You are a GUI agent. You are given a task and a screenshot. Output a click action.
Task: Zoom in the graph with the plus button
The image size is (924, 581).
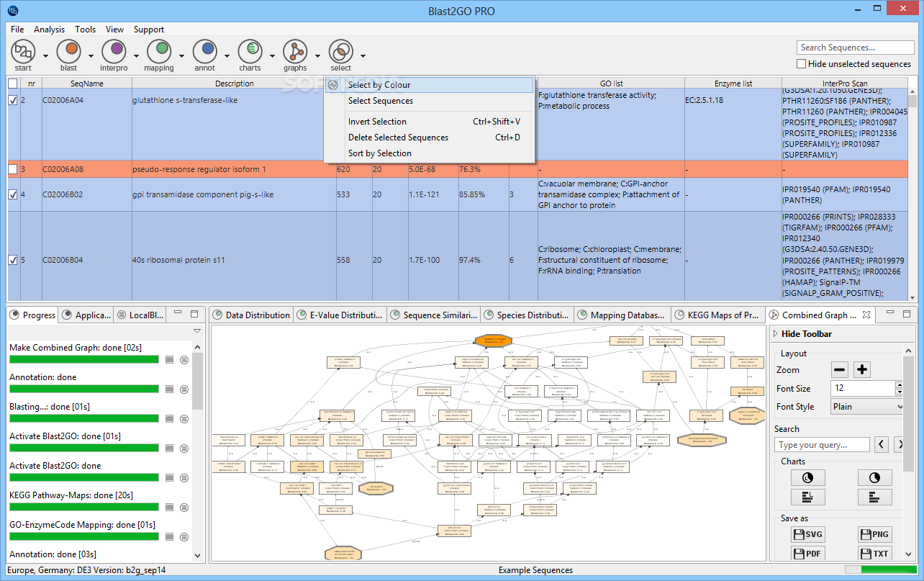(x=862, y=370)
